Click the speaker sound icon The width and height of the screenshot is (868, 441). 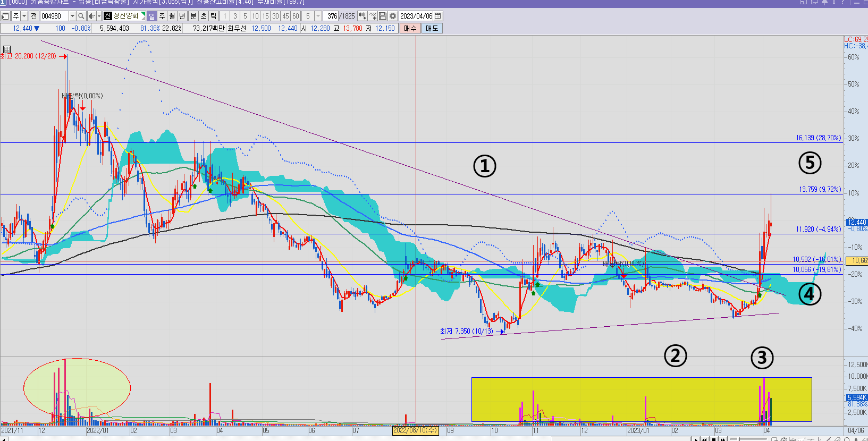tap(91, 16)
